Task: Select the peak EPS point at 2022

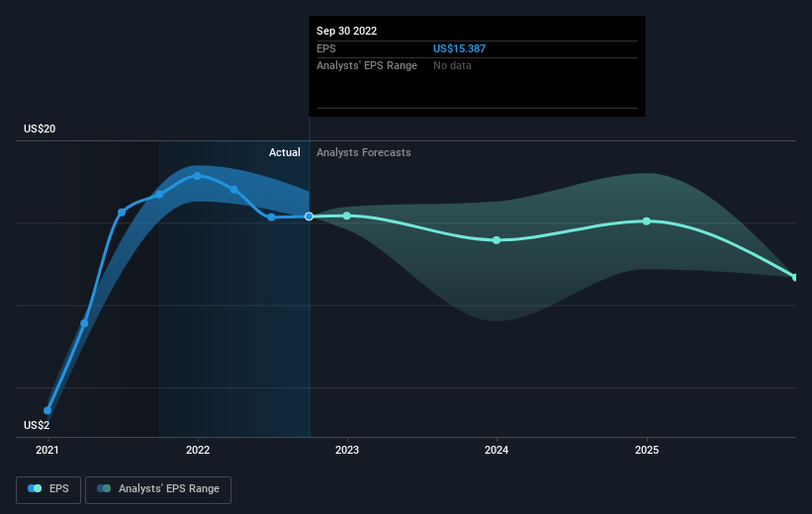Action: click(197, 176)
